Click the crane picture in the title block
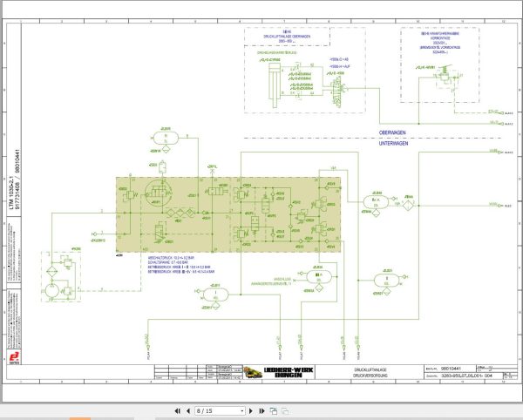This screenshot has width=523, height=420. (x=253, y=372)
